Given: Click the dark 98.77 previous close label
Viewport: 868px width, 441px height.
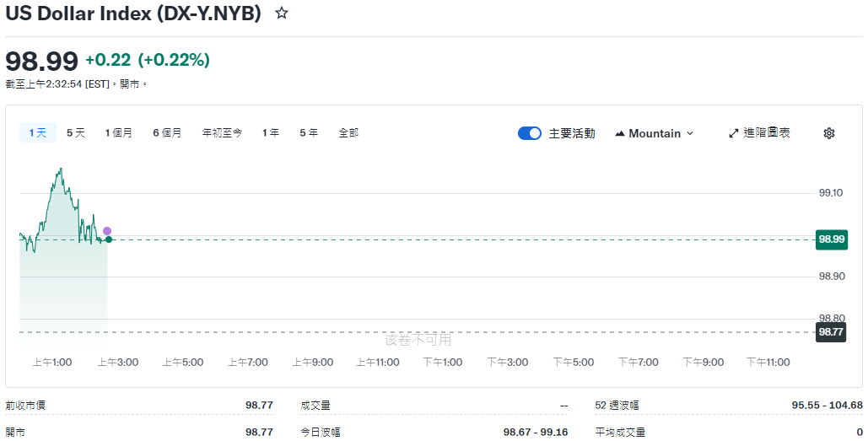Looking at the screenshot, I should [831, 332].
